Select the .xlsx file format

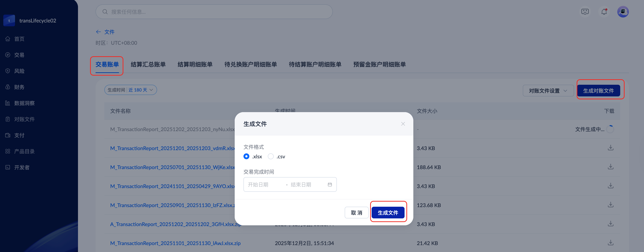pos(246,156)
